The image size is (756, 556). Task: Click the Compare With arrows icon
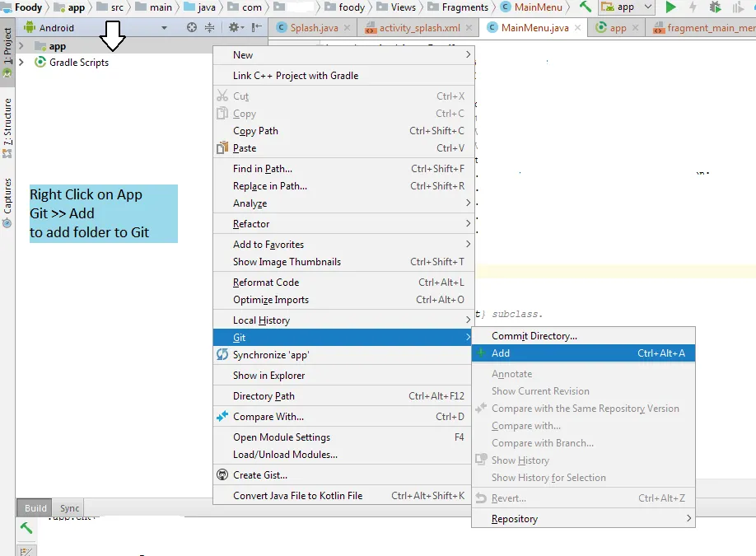tap(222, 416)
